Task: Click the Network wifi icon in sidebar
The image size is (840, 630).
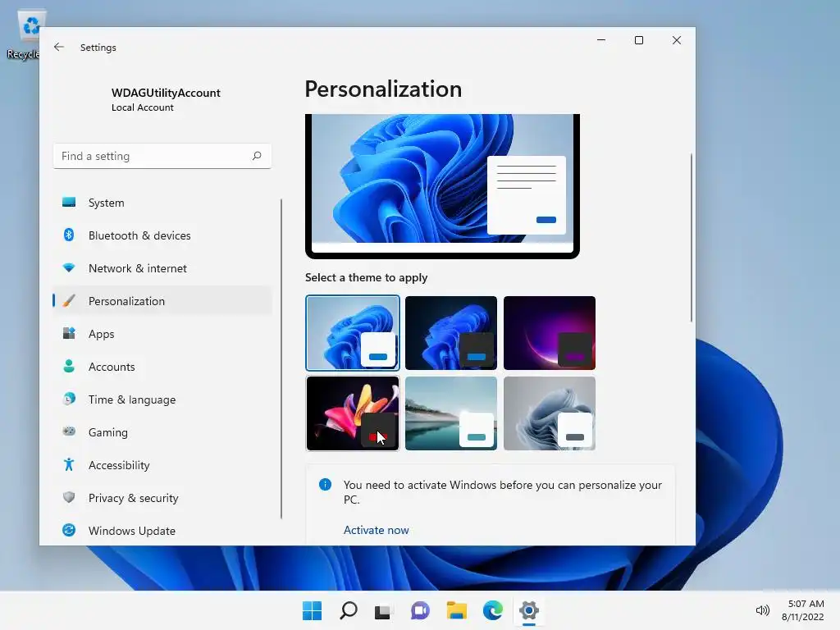Action: (x=69, y=268)
